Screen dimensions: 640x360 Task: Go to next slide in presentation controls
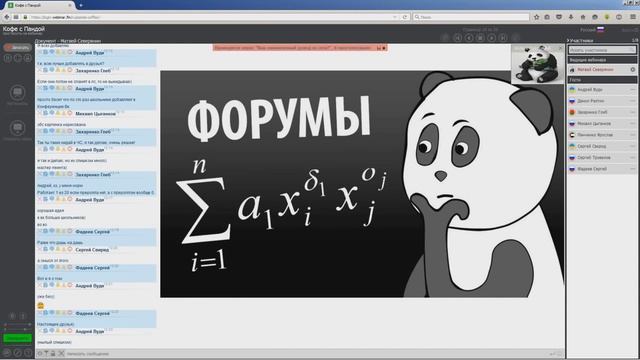(x=492, y=38)
